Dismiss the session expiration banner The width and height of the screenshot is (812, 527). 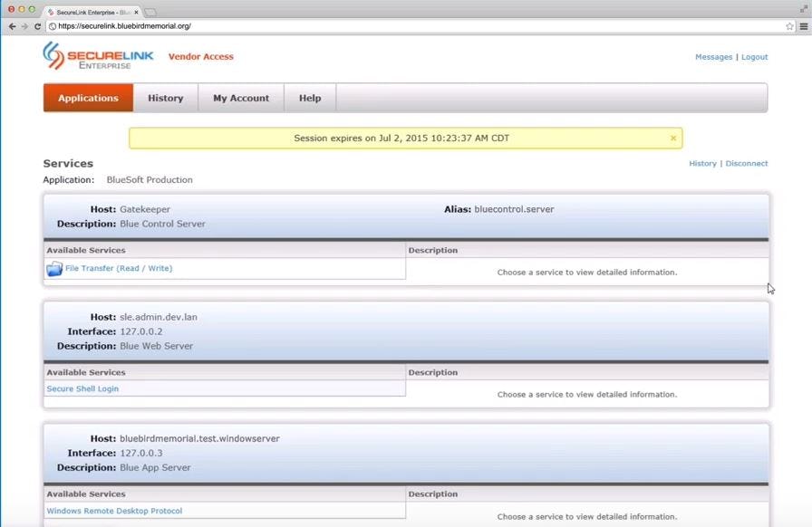coord(672,138)
